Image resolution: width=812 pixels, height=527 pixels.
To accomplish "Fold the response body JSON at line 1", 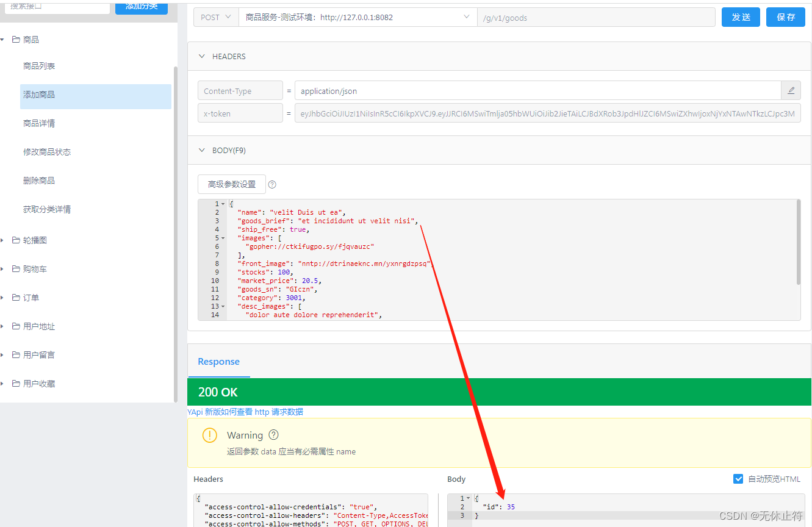I will (x=469, y=498).
